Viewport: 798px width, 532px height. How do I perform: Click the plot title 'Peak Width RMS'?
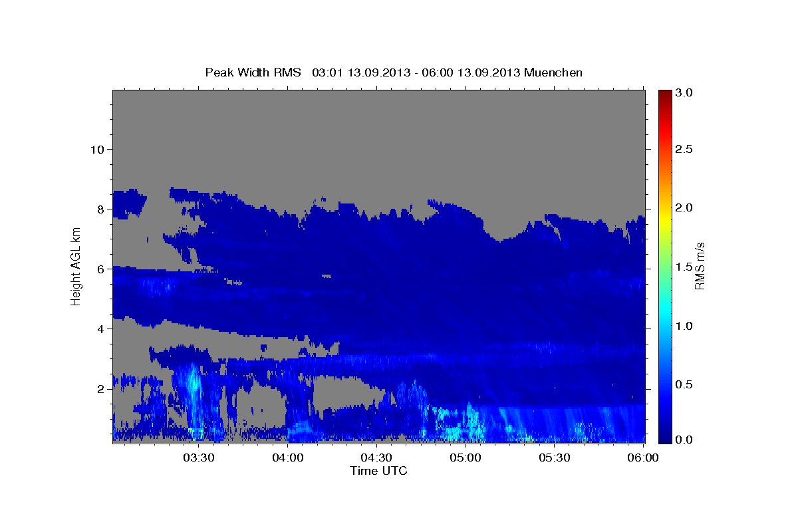253,72
